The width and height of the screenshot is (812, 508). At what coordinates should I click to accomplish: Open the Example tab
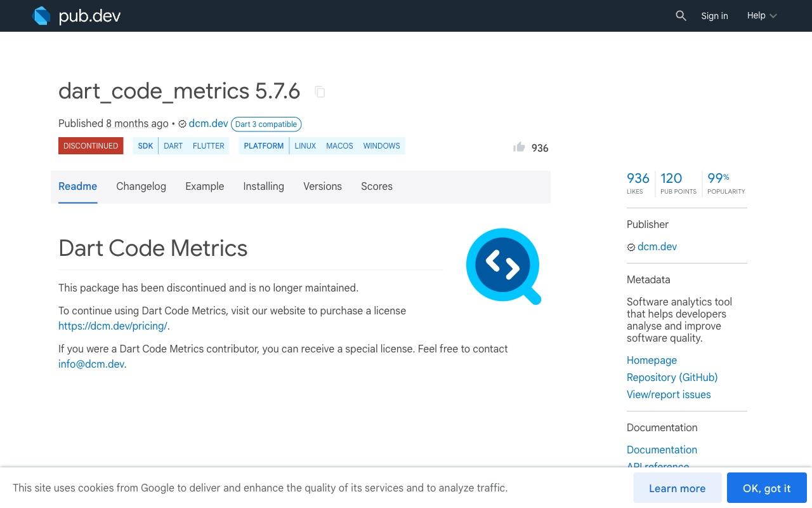click(x=204, y=186)
